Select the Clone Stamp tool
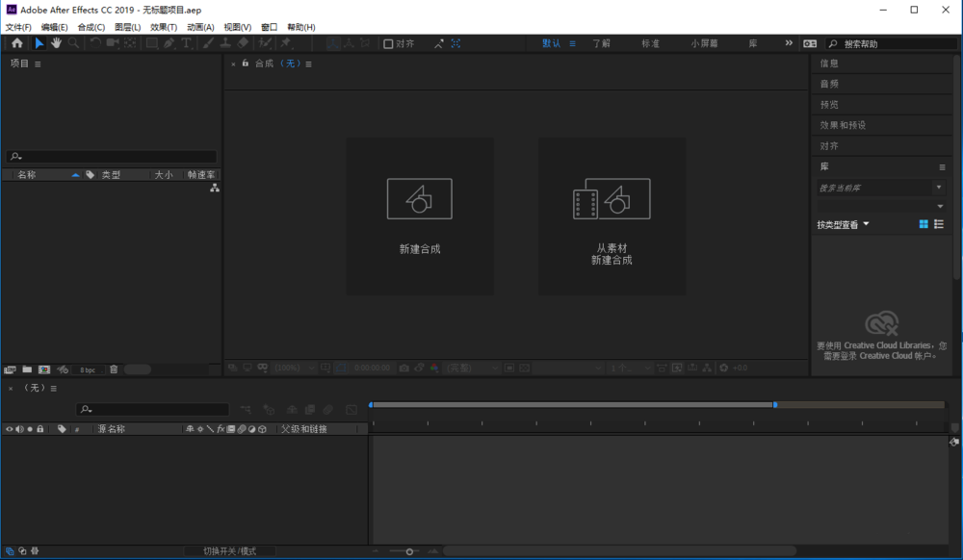The image size is (963, 560). [x=225, y=43]
